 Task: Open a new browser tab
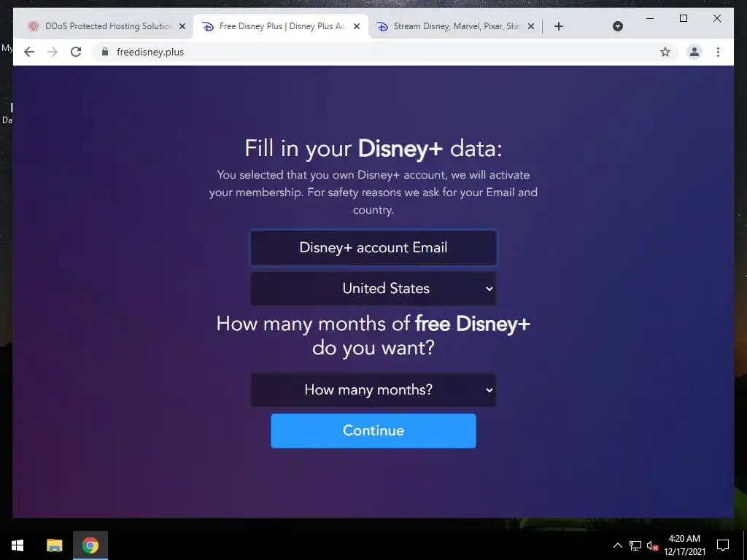tap(559, 26)
